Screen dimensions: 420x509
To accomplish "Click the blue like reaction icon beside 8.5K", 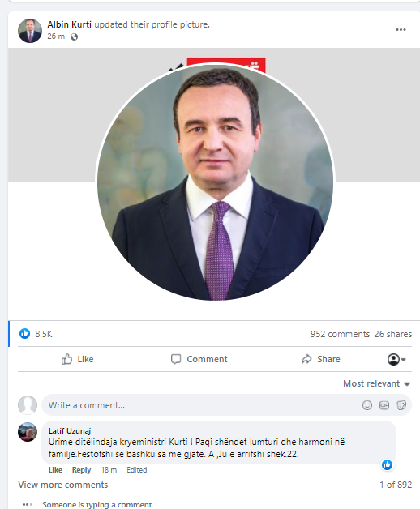I will (24, 333).
